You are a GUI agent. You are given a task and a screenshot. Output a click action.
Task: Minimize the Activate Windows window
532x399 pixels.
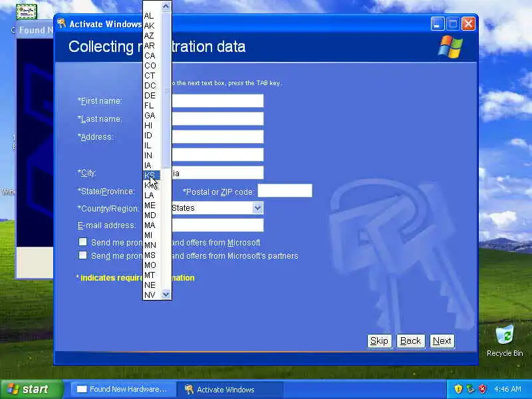[438, 24]
